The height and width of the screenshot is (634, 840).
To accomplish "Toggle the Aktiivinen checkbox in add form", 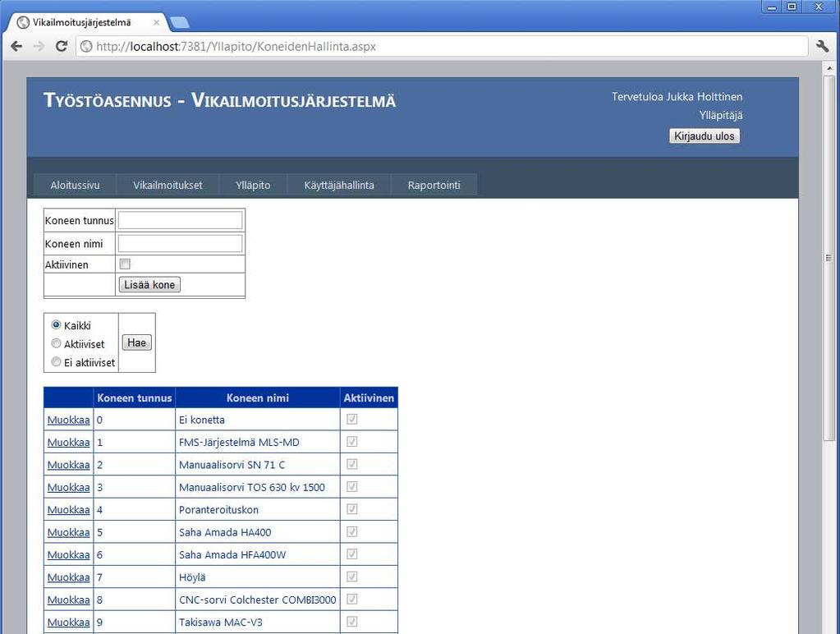I will coord(125,264).
